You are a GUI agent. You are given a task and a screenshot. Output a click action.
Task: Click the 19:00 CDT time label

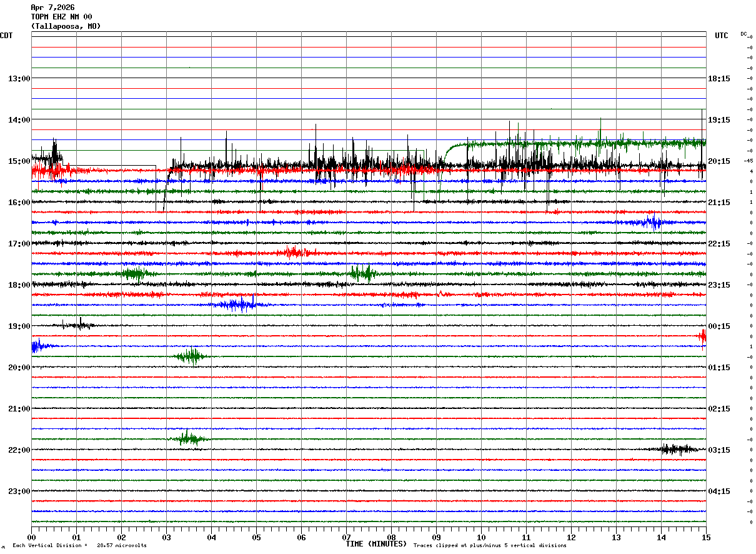point(19,326)
